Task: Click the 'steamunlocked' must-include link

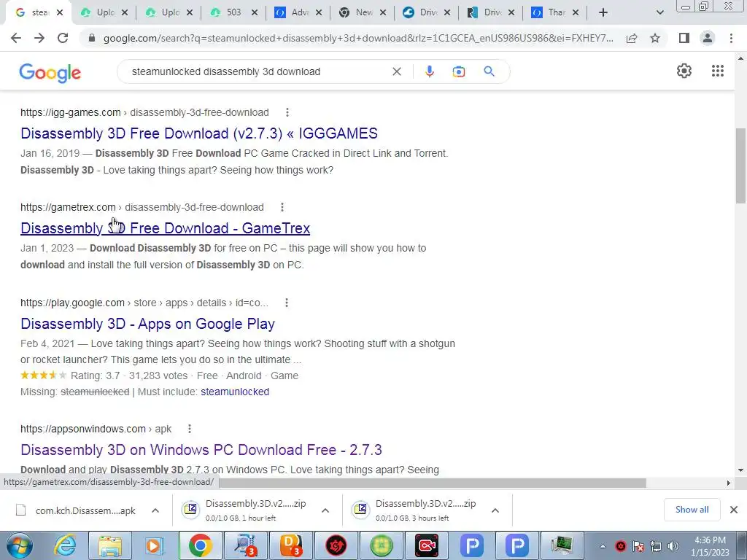Action: 235,392
